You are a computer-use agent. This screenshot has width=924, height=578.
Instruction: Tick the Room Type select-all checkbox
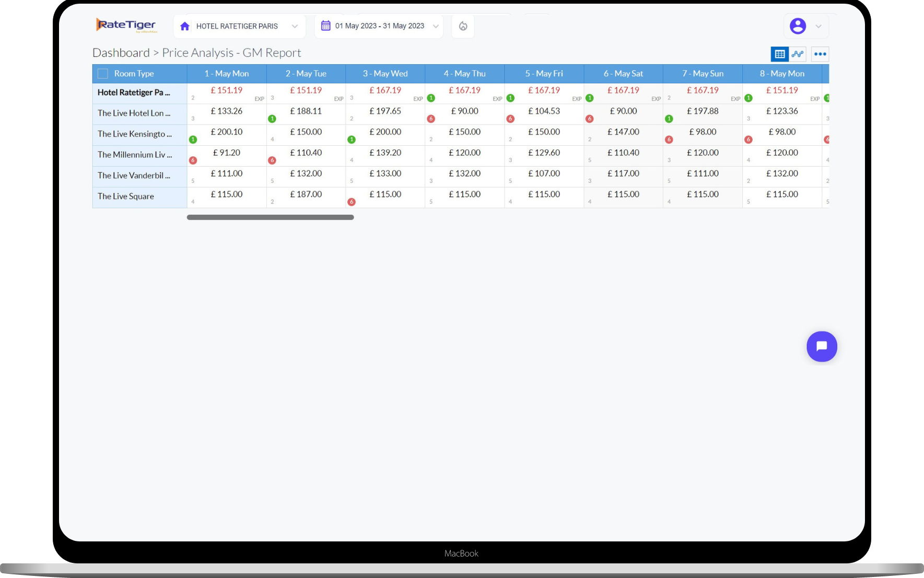pyautogui.click(x=103, y=74)
